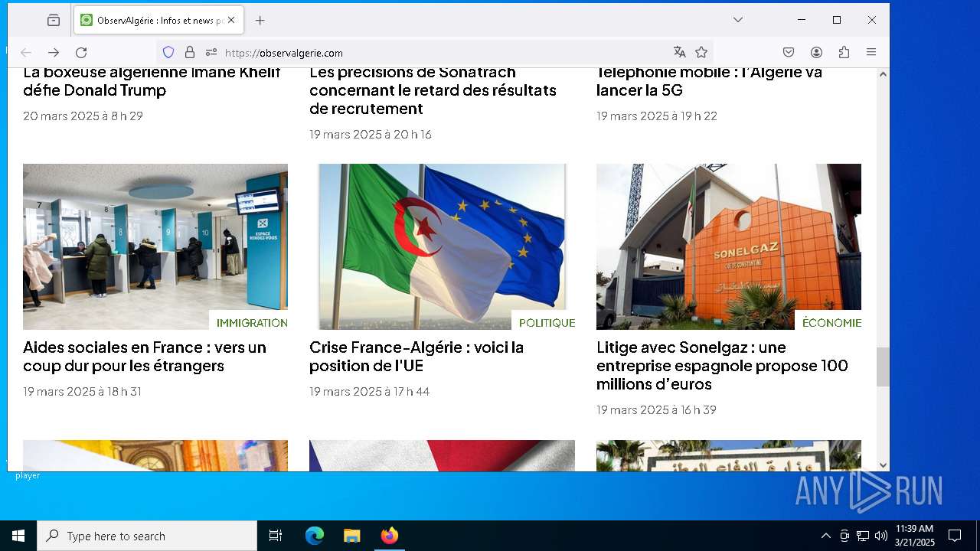This screenshot has height=551, width=980.
Task: Click date 19 mars 2025 à 16 h 39
Action: (x=656, y=410)
